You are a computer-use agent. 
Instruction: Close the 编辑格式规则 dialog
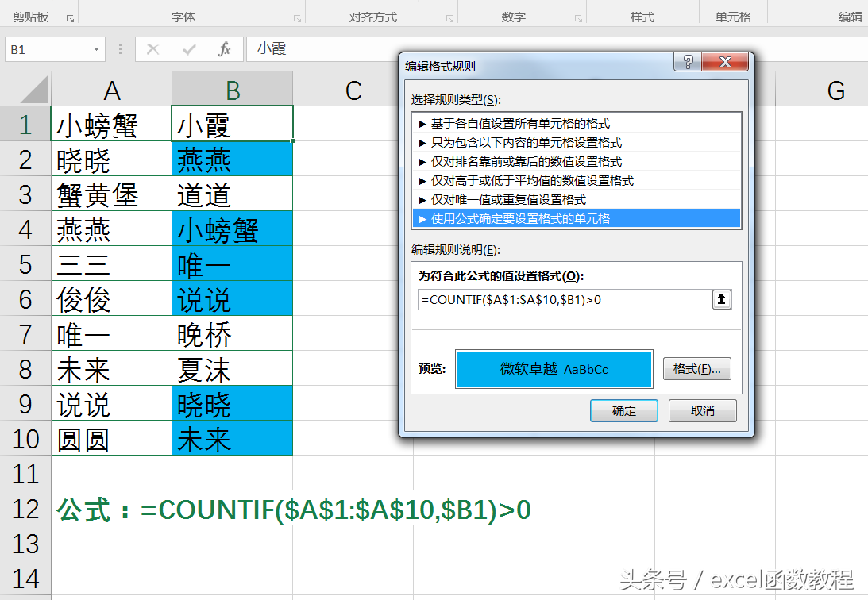724,61
